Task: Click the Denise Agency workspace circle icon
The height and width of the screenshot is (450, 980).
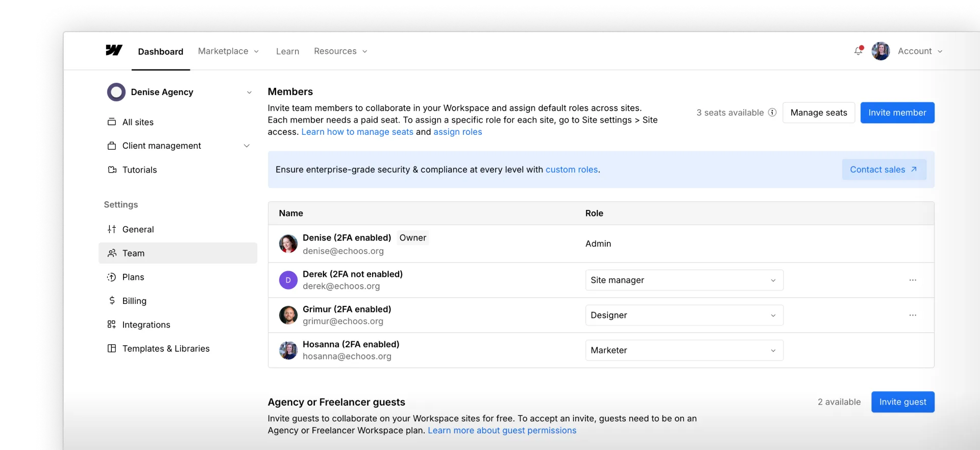Action: click(116, 92)
